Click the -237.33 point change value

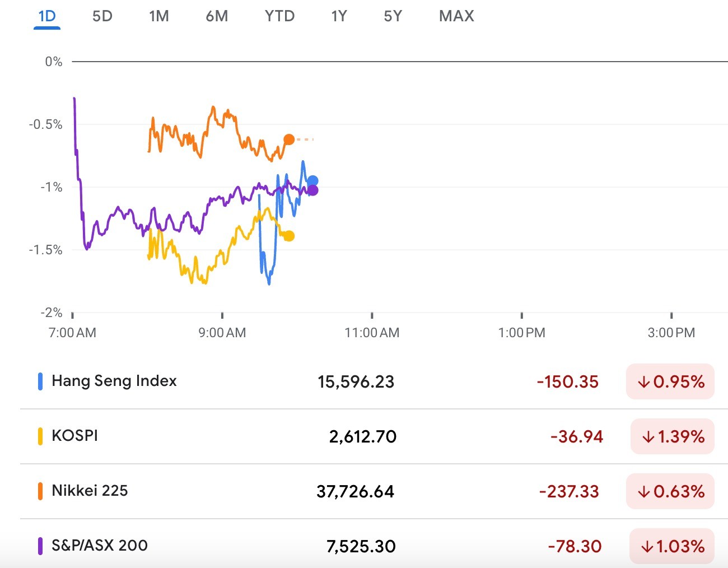pos(569,492)
